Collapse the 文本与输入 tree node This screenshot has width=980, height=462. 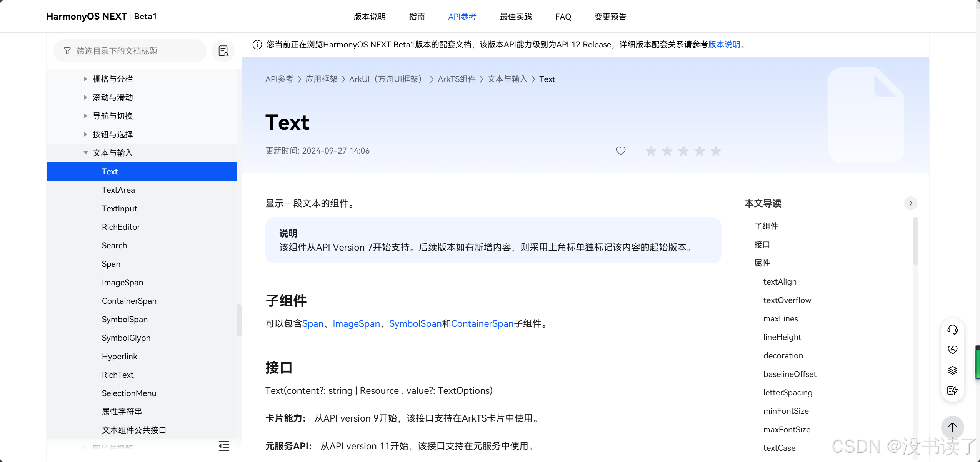point(85,153)
